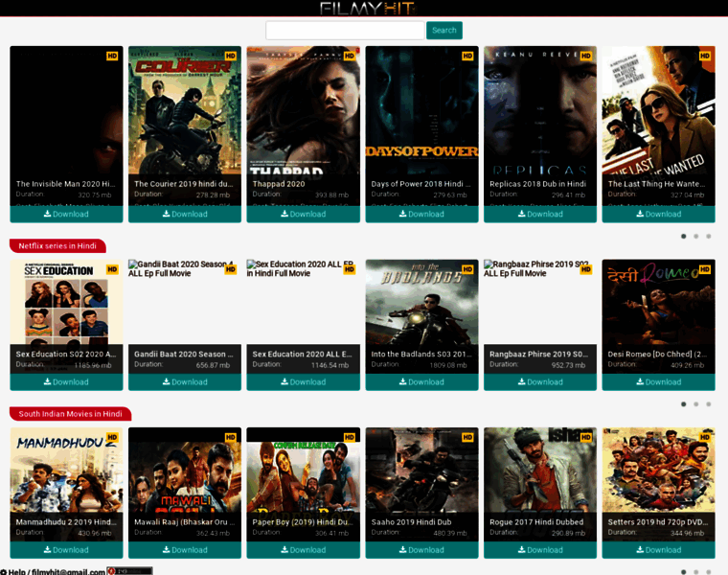Download Into the Badlands S03
Image resolution: width=728 pixels, height=575 pixels.
[x=421, y=381]
